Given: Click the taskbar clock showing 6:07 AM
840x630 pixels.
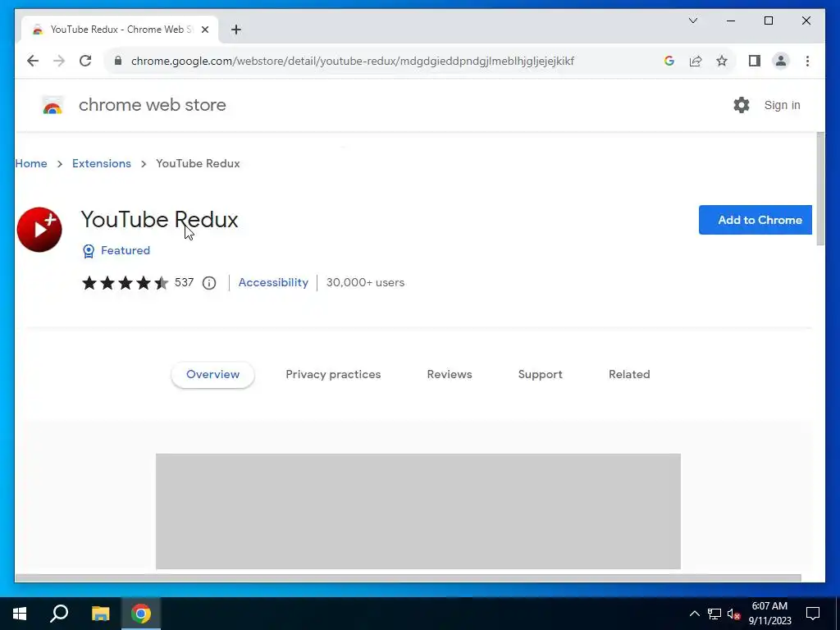Looking at the screenshot, I should pos(769,614).
